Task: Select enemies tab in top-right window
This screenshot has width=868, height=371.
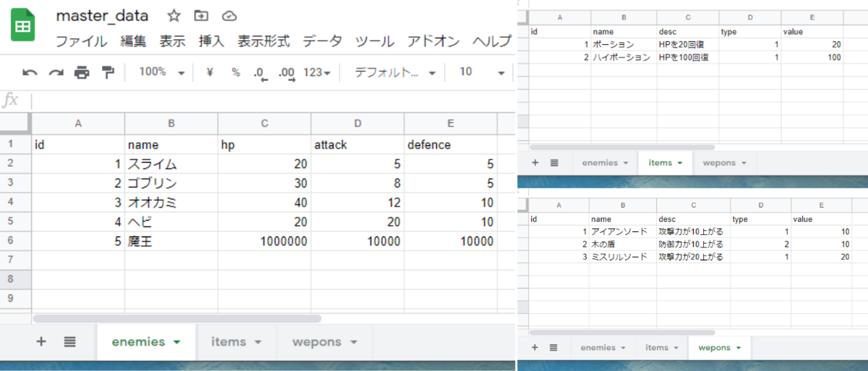Action: pos(605,163)
